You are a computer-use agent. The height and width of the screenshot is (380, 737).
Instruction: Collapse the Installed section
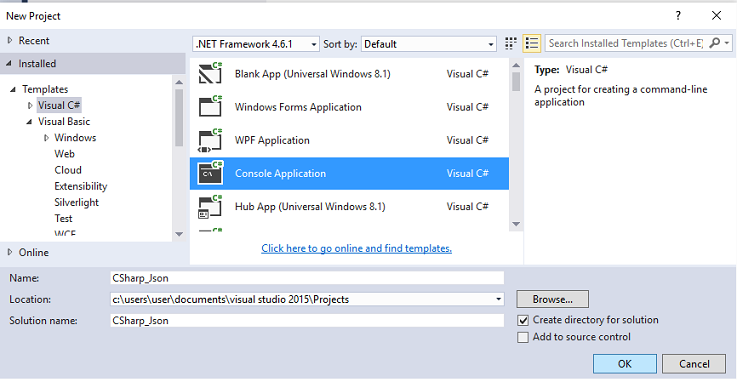tap(9, 63)
